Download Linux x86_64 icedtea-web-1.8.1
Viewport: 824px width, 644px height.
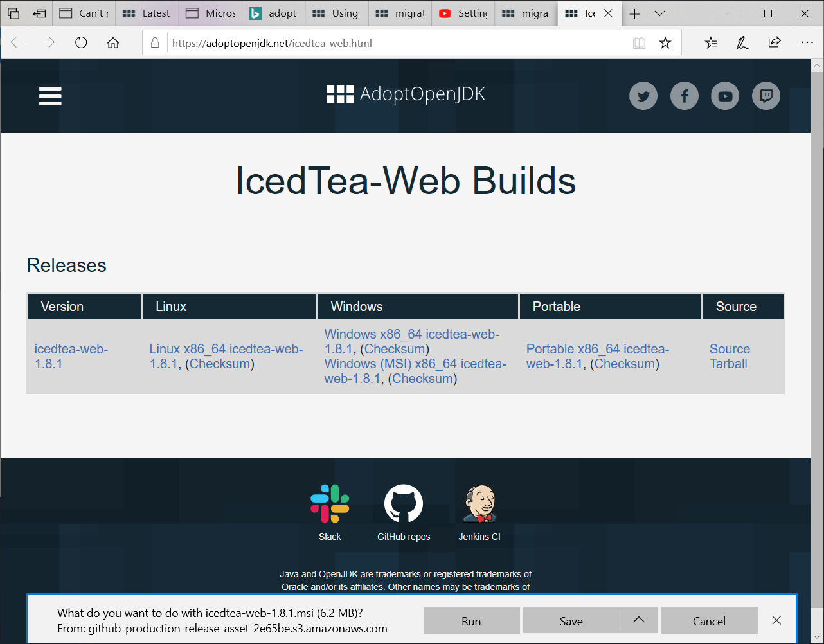pos(226,356)
